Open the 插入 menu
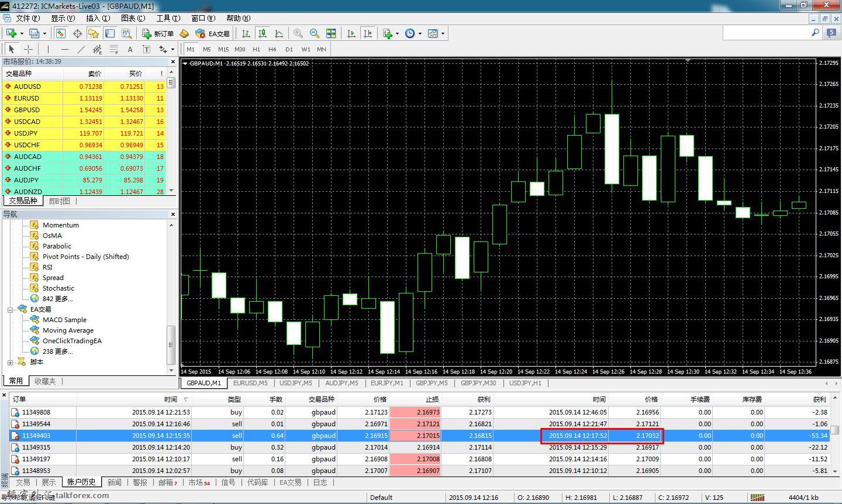This screenshot has height=504, width=842. click(x=98, y=18)
